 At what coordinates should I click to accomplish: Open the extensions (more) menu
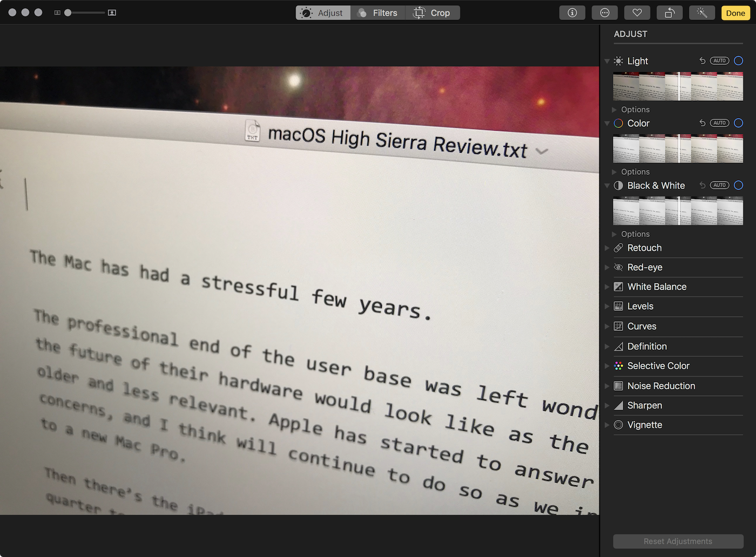tap(605, 13)
